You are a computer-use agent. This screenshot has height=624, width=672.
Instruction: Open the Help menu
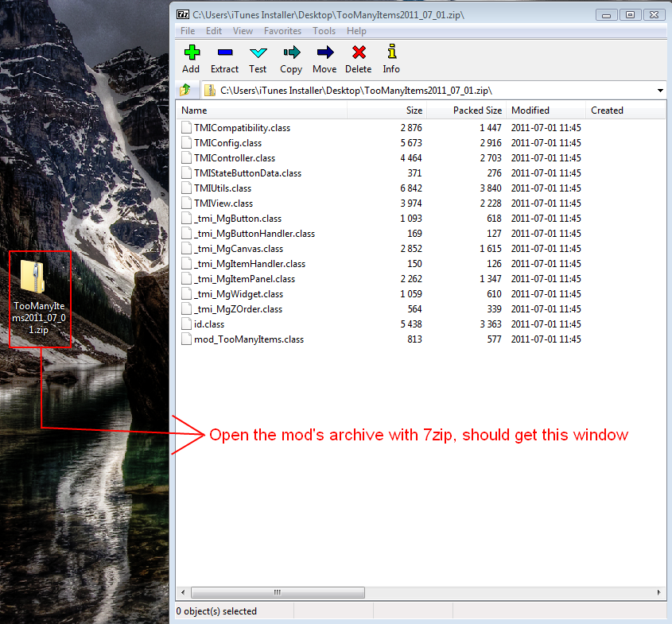pos(356,31)
